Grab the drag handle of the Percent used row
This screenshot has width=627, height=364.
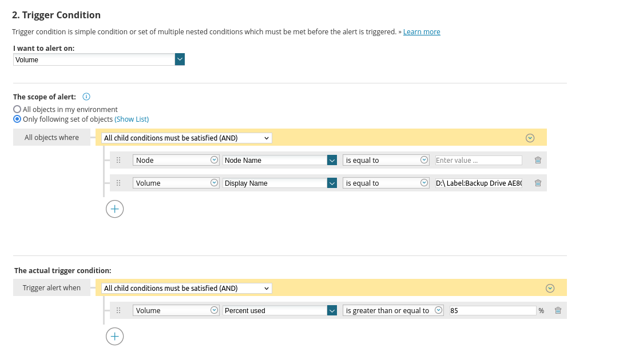pos(118,310)
